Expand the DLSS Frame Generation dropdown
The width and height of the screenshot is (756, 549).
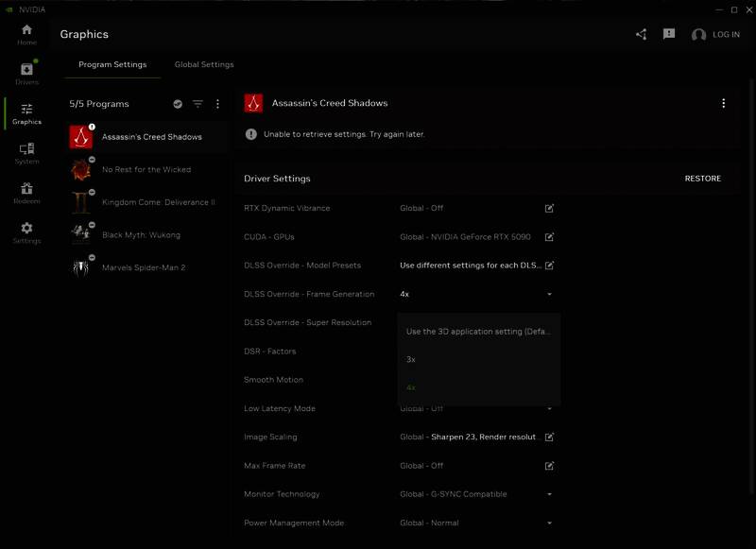549,294
